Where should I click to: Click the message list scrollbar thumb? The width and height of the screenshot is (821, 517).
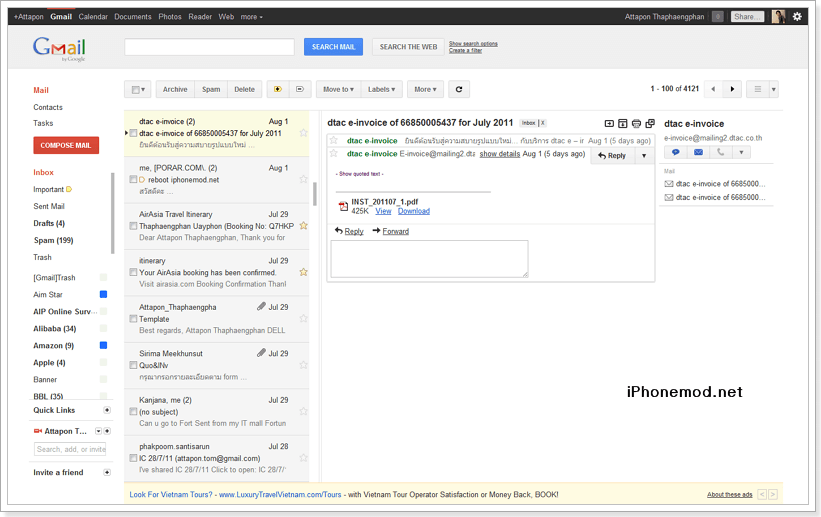click(x=315, y=194)
